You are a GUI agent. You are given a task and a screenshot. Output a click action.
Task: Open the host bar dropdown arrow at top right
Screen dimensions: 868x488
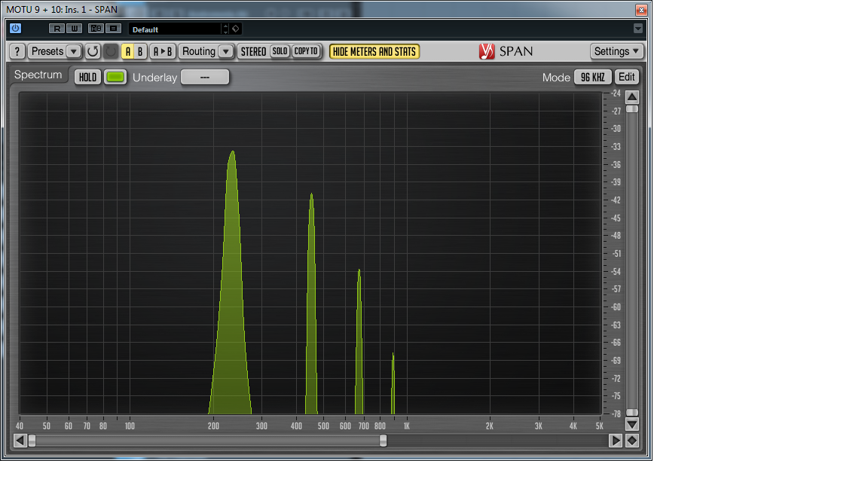(x=637, y=28)
